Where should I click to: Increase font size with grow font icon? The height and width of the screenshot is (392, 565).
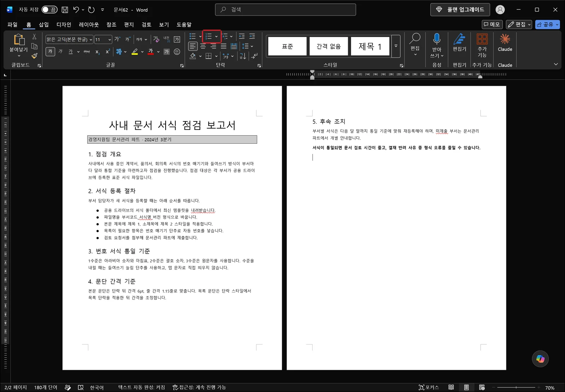pyautogui.click(x=117, y=39)
